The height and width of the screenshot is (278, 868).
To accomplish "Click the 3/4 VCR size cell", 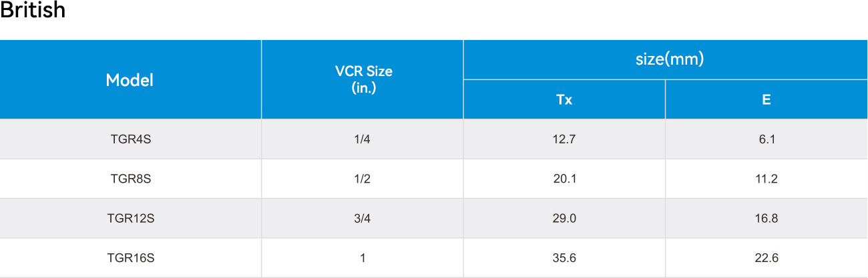I will (x=363, y=218).
